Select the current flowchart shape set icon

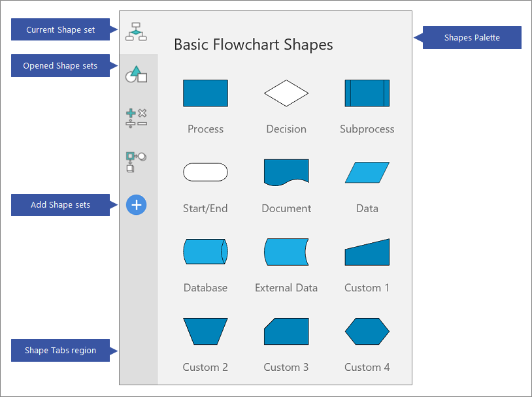136,30
